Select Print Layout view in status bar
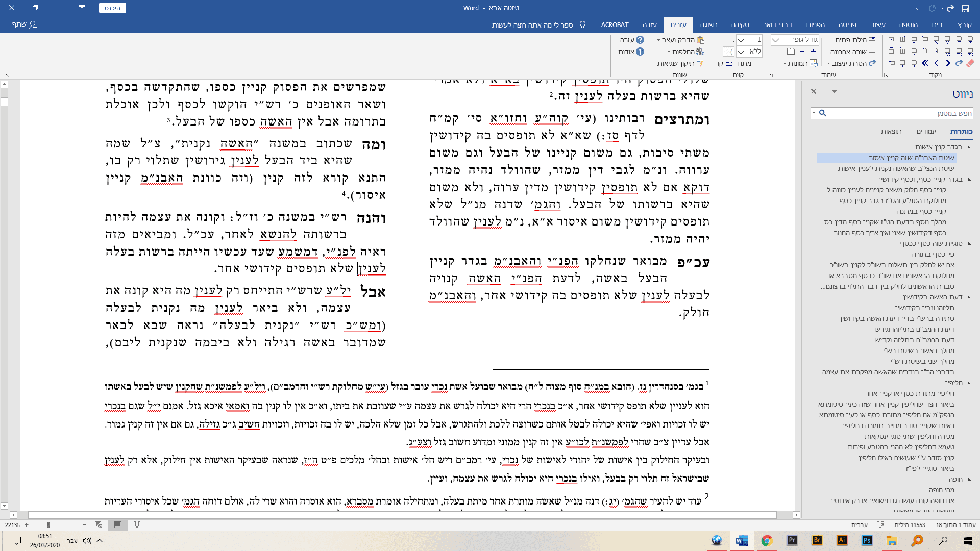Screen dimensions: 980x551 [x=118, y=524]
